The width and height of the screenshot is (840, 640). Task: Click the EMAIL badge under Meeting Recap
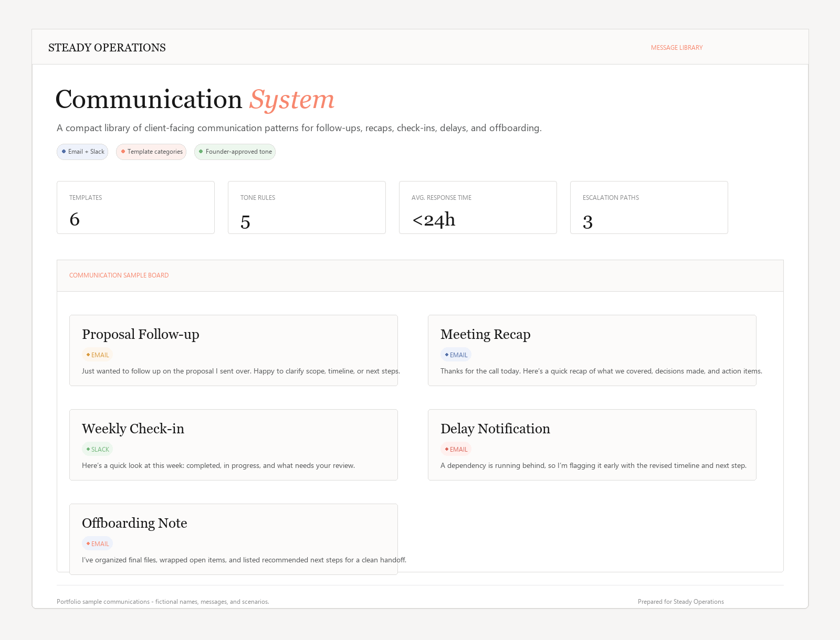456,355
